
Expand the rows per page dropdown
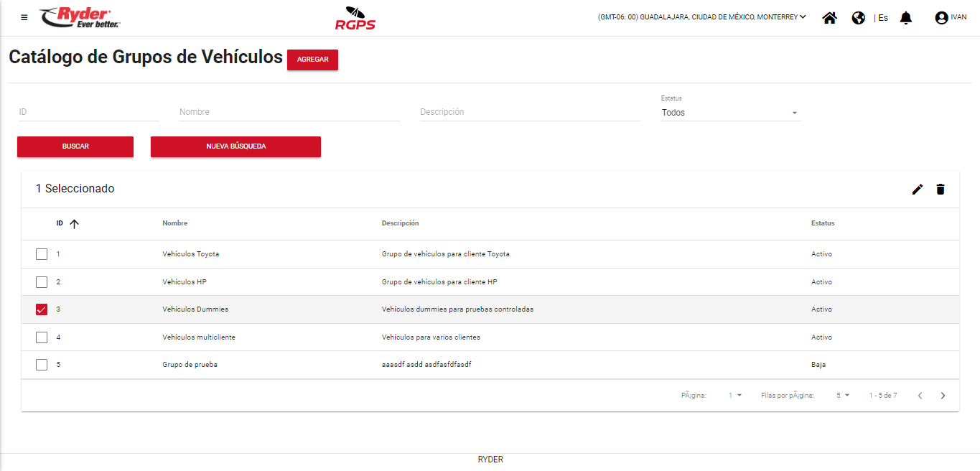tap(843, 396)
